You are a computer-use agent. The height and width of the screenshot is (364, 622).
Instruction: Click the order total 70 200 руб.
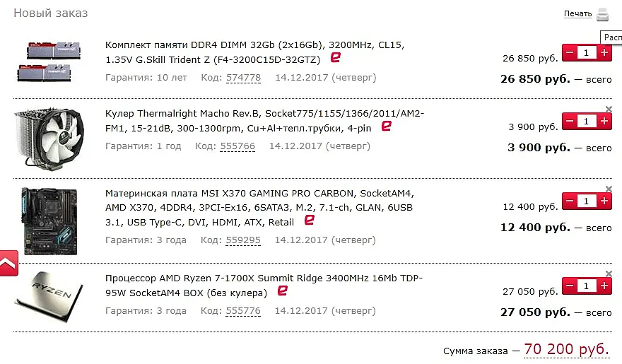coord(566,349)
